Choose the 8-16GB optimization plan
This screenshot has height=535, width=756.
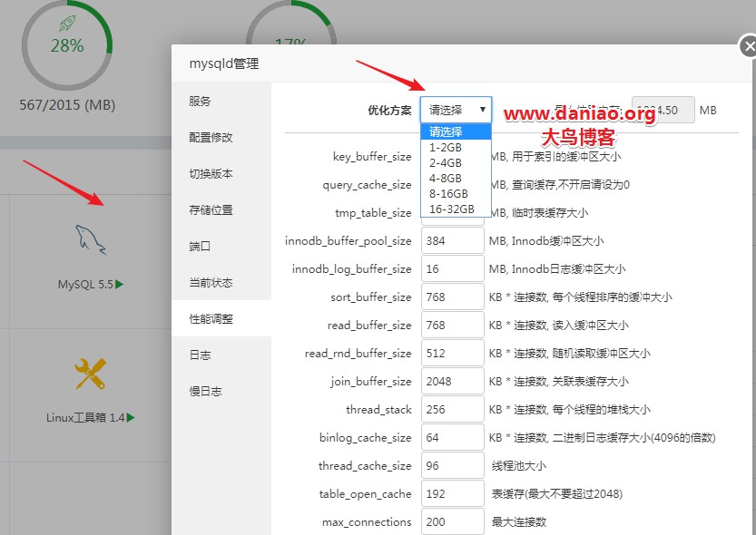point(456,193)
